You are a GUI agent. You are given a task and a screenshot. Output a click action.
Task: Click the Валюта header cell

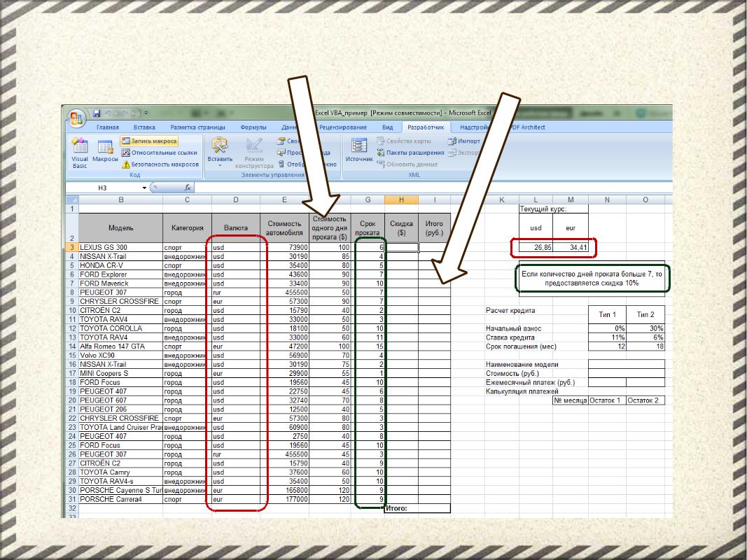coord(235,228)
